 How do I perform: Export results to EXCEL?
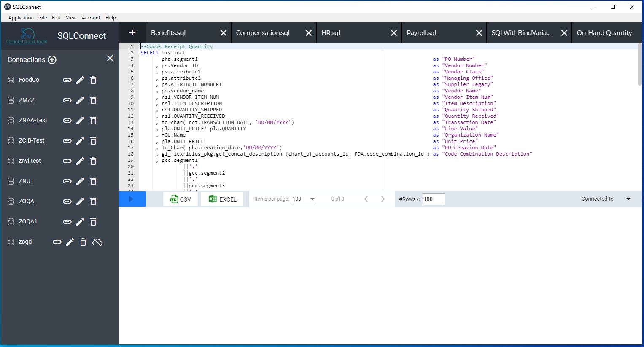pyautogui.click(x=222, y=199)
